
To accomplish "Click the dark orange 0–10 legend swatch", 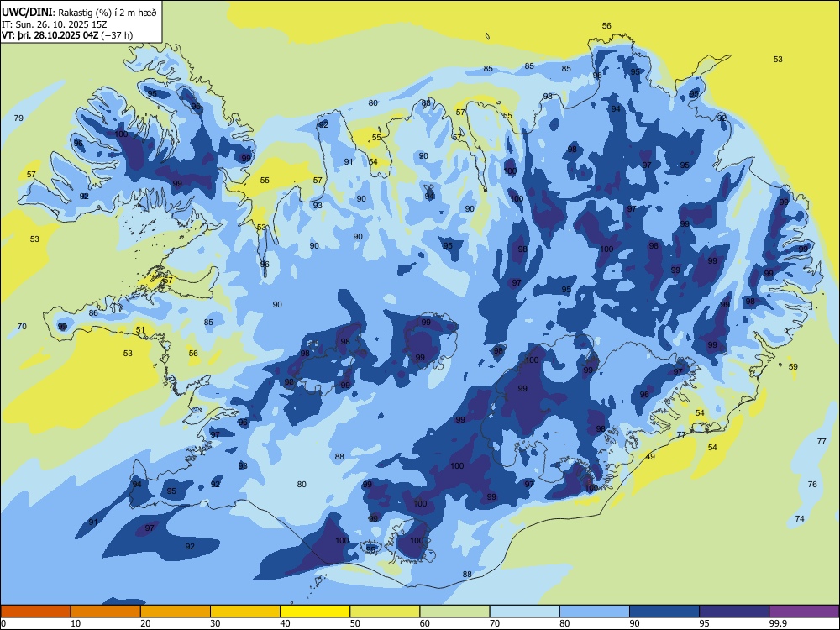I will [x=35, y=612].
